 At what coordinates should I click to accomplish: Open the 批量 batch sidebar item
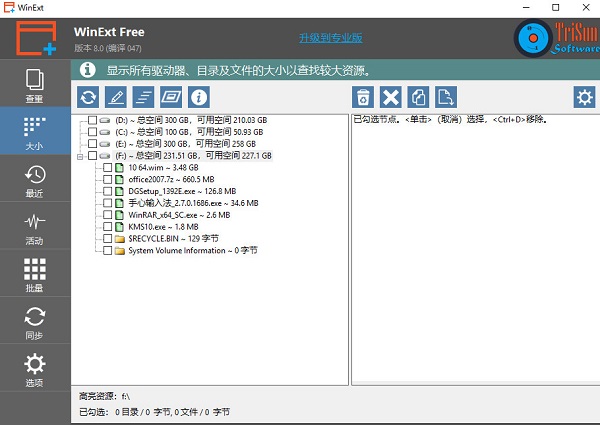coord(35,273)
